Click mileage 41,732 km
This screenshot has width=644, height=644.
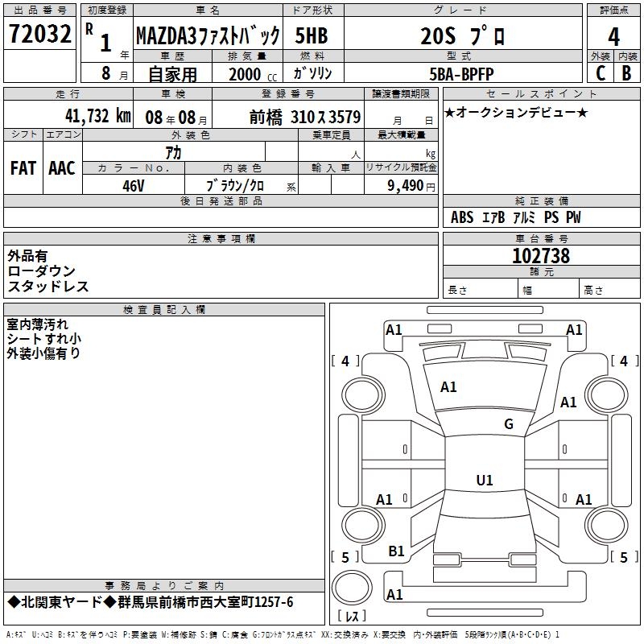pos(97,116)
